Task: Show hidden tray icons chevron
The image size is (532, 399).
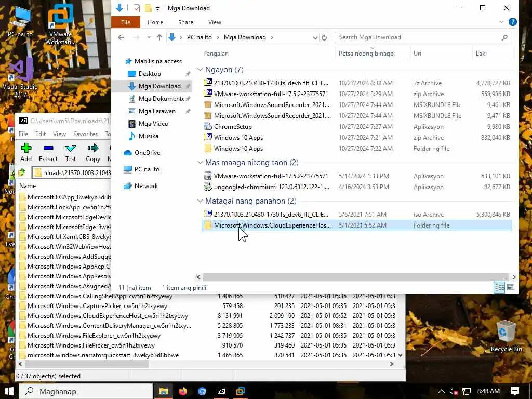Action: (442, 392)
